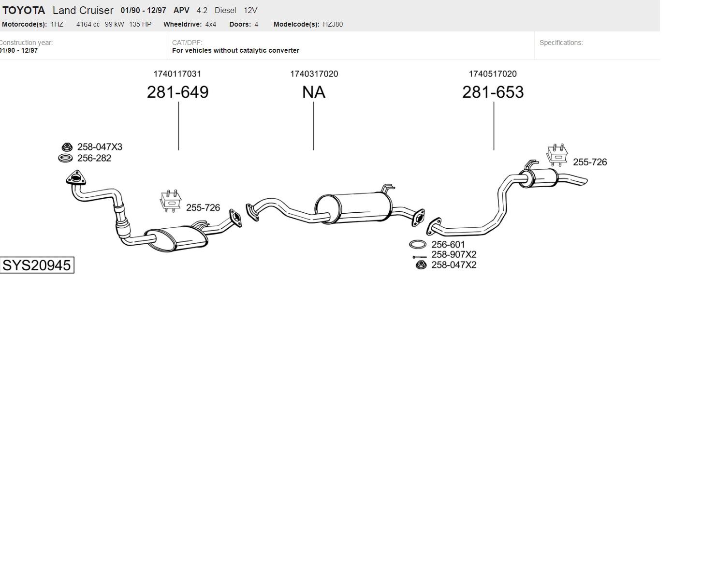Click the rubber mount icon above the rear tailpipe
The height and width of the screenshot is (588, 702).
557,155
